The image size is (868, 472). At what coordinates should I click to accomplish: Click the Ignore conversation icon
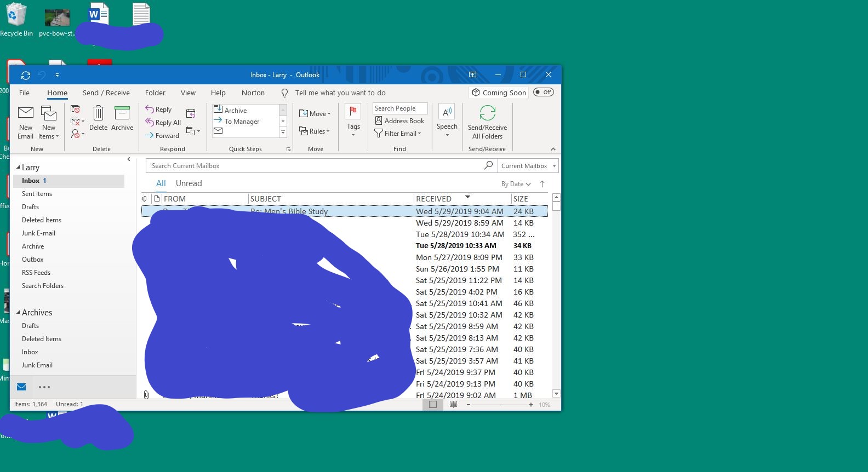click(x=75, y=109)
